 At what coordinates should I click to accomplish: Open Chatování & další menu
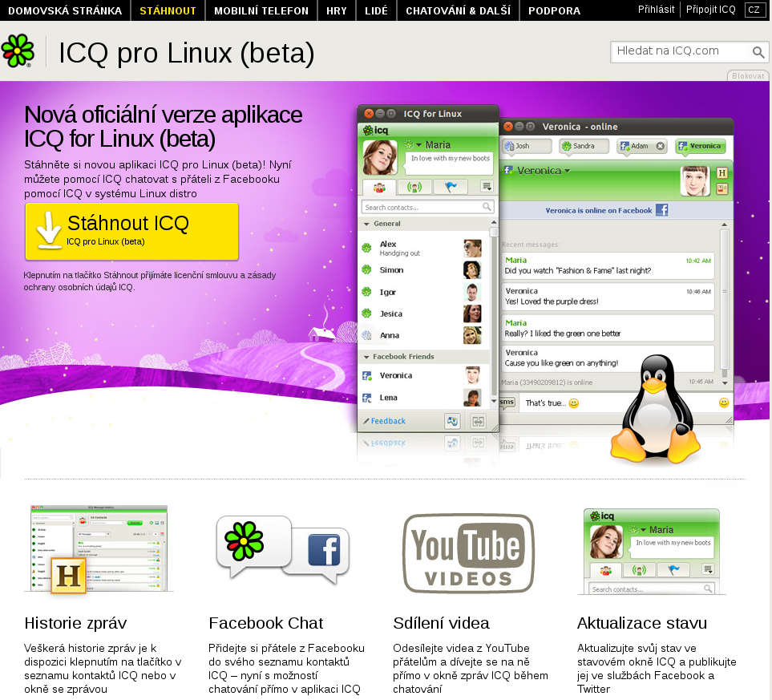458,11
